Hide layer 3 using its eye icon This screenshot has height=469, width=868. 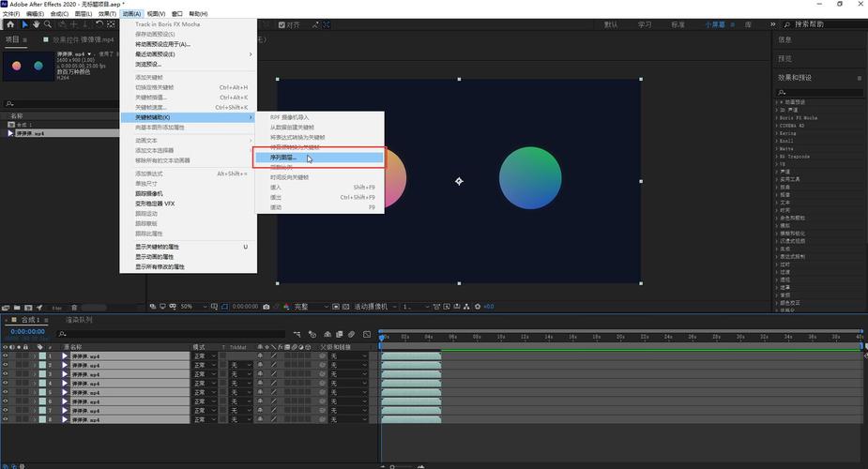click(x=6, y=374)
